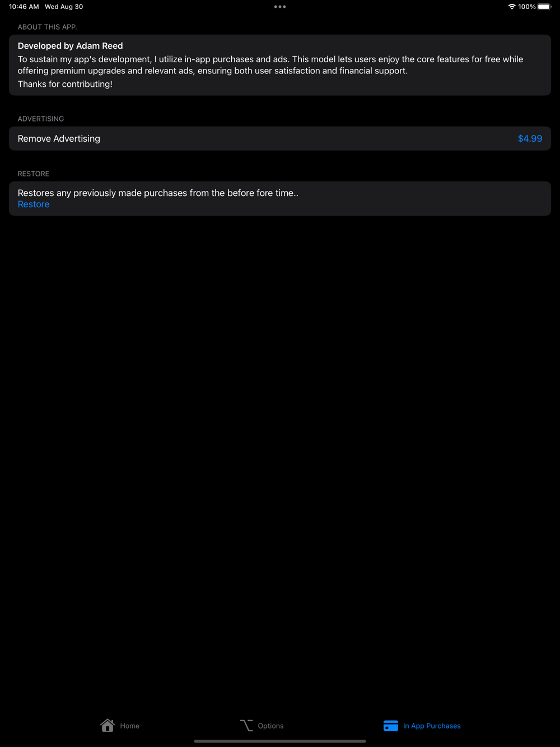Tap the Options switch-symbol icon
Viewport: 560px width, 747px height.
click(x=246, y=725)
